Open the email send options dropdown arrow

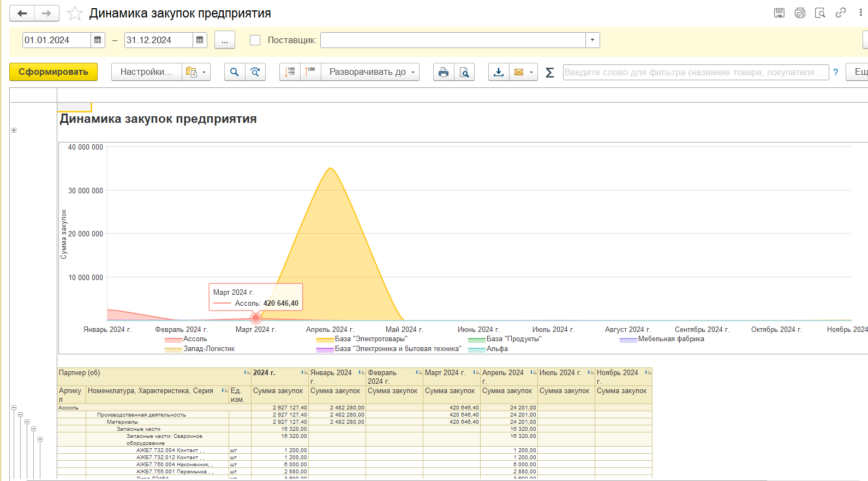click(x=531, y=72)
